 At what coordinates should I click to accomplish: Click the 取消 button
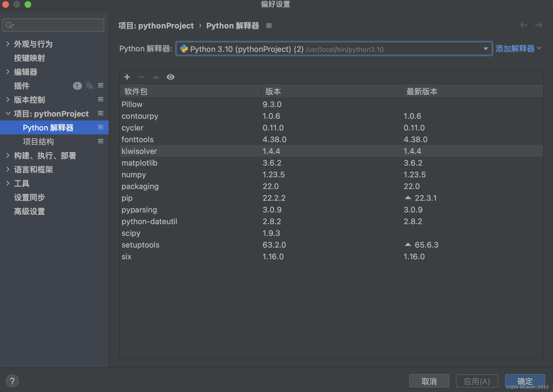point(429,381)
